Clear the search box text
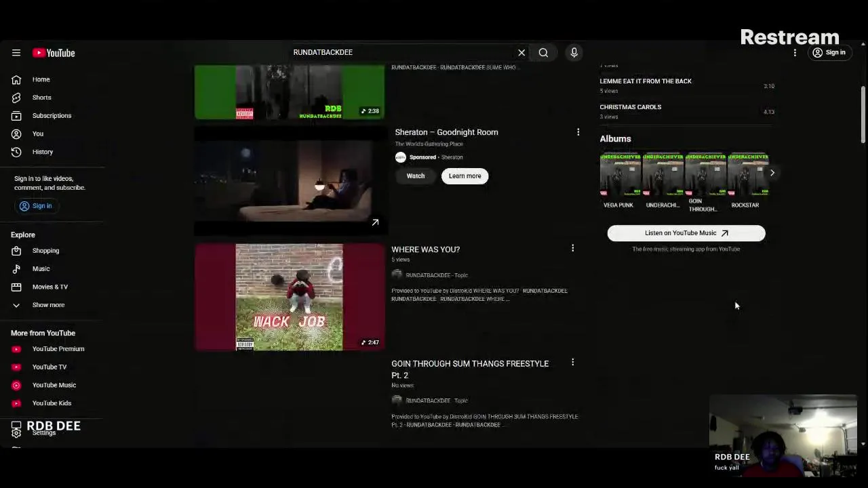This screenshot has width=868, height=488. pos(521,52)
